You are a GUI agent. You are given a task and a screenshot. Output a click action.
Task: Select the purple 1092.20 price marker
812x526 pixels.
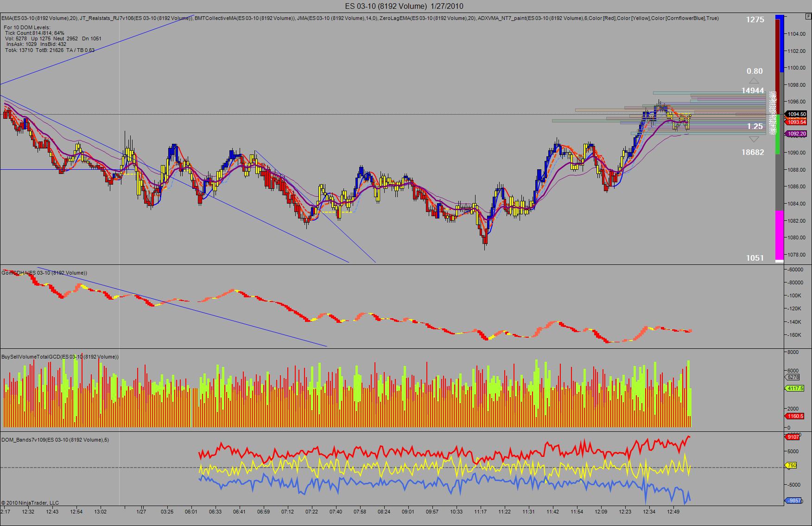797,134
